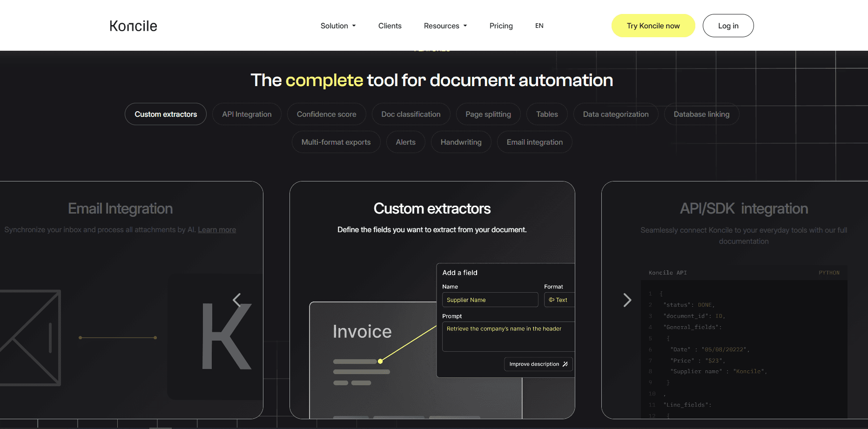The image size is (868, 429).
Task: Click the "Price" : "$23" code line
Action: (x=698, y=361)
